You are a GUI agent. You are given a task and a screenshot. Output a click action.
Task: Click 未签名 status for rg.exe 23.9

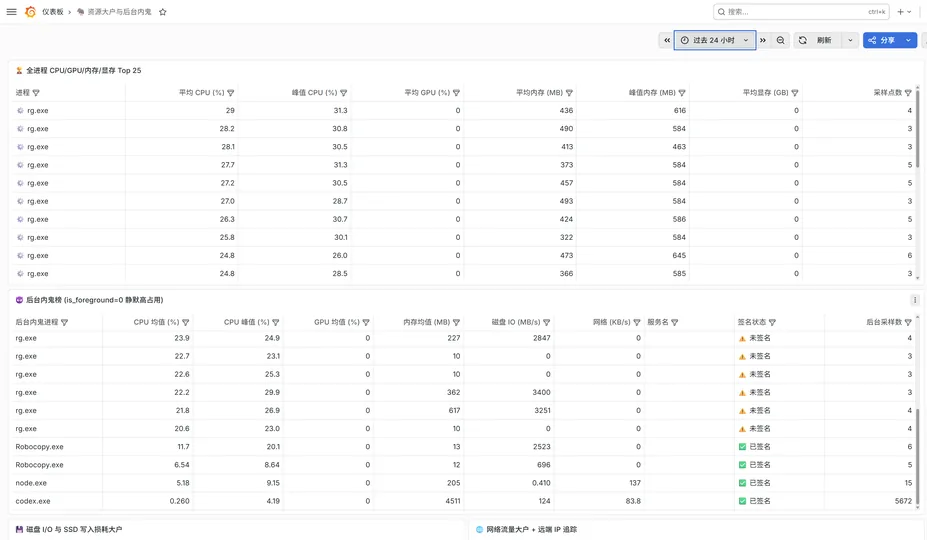(760, 338)
